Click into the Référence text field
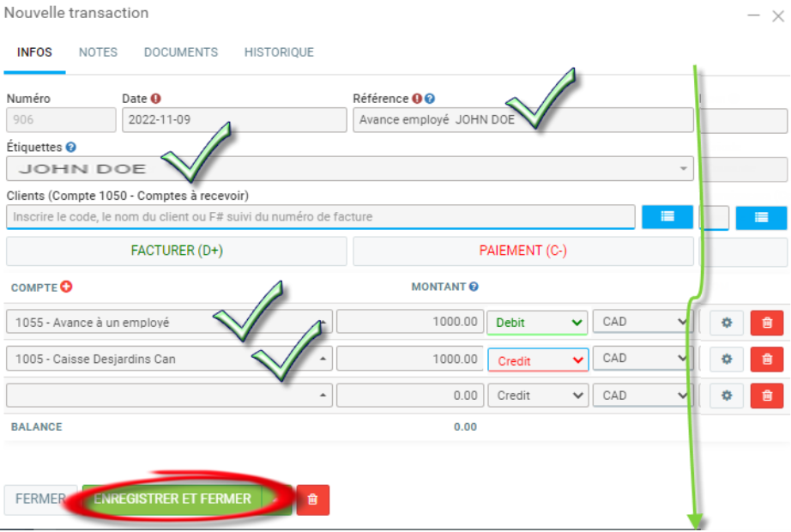Viewport: 791px width, 532px height. point(522,120)
